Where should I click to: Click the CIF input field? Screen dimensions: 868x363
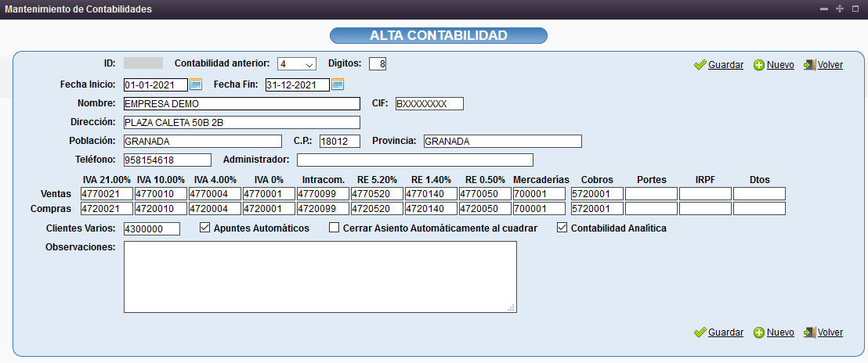tap(429, 104)
